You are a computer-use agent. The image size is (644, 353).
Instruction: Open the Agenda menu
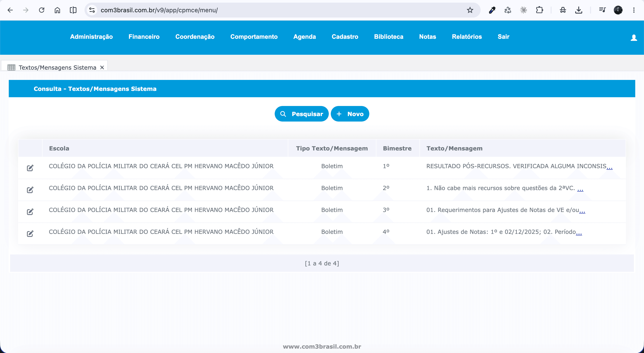[x=304, y=37]
